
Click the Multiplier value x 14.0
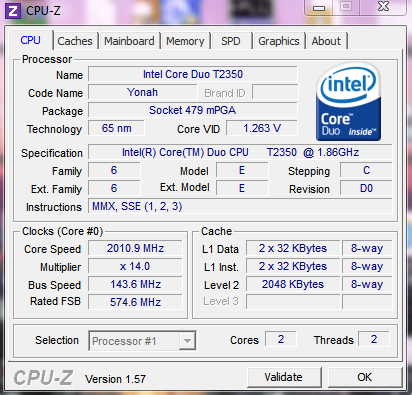coord(135,266)
